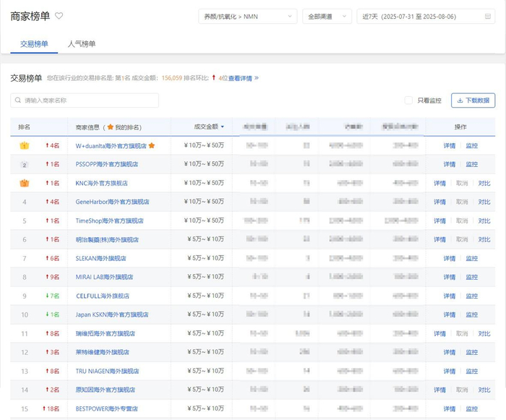
Task: Click the 排名 column header
Action: click(x=24, y=127)
